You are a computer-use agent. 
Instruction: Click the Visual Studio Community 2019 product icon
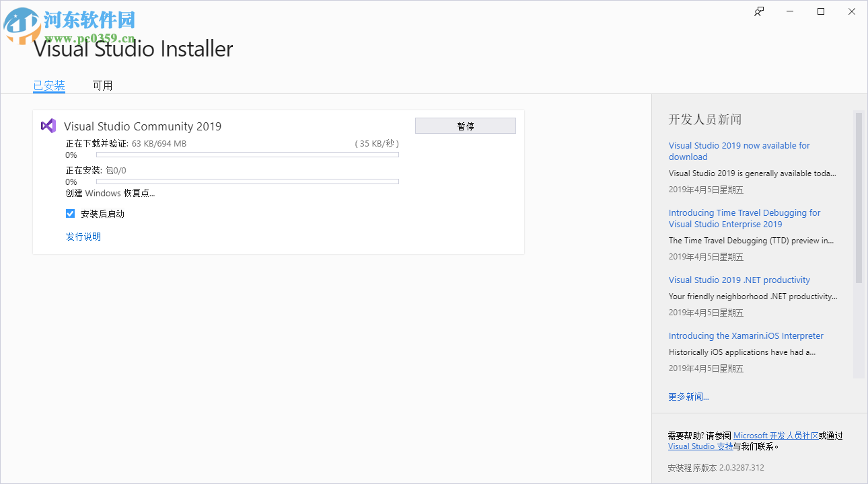click(x=48, y=126)
